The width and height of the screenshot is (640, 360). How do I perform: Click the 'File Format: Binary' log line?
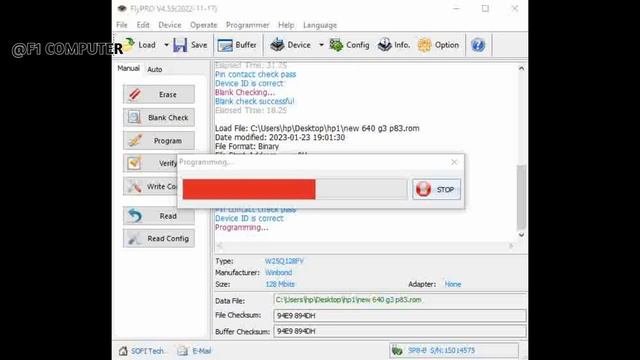(x=247, y=146)
